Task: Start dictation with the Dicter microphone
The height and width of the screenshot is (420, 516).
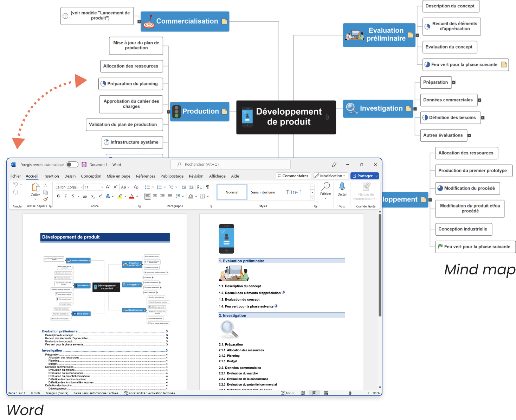Action: 342,189
